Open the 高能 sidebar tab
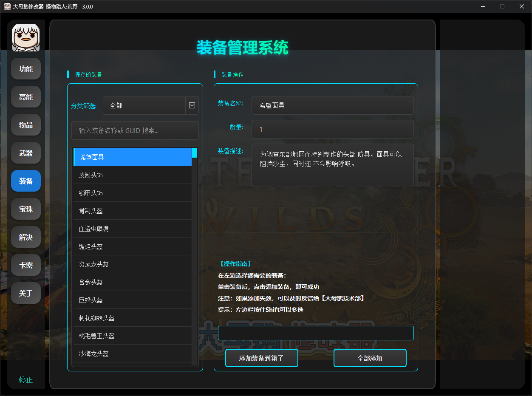Viewport: 532px width, 396px height. point(26,97)
